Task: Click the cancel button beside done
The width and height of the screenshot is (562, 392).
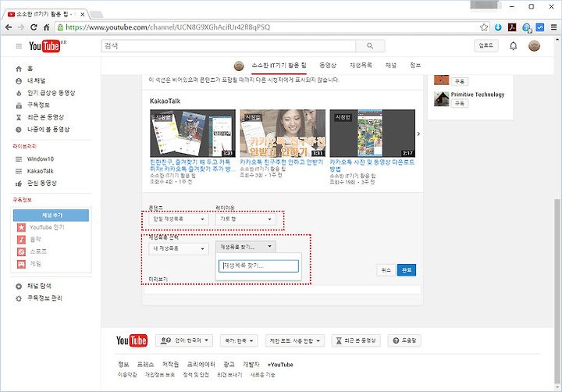Action: tap(386, 270)
